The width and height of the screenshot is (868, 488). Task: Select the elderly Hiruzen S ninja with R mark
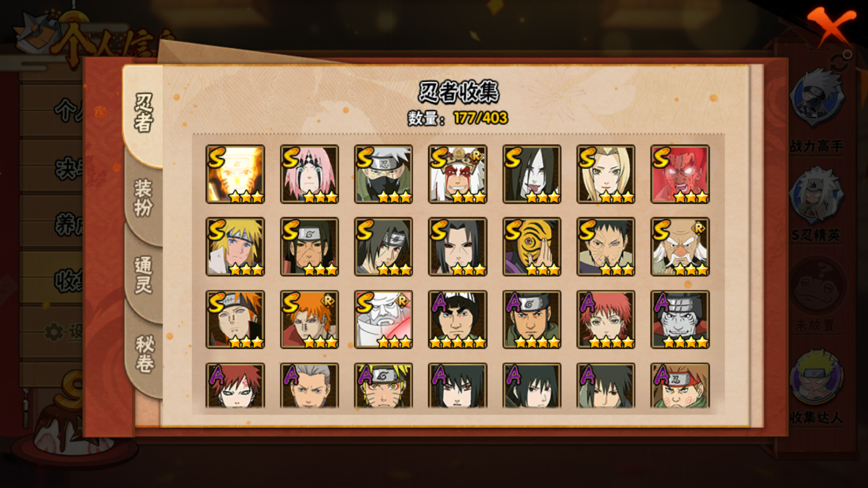tap(680, 247)
